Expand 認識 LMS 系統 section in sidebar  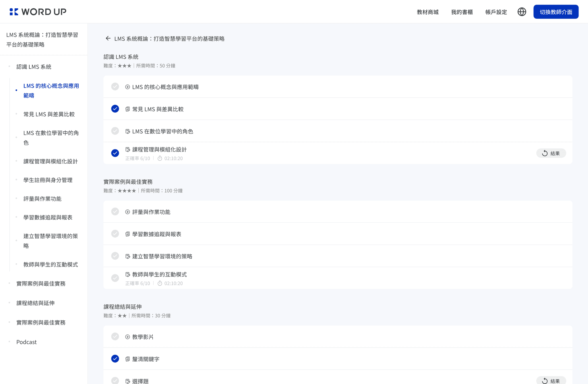[x=34, y=67]
